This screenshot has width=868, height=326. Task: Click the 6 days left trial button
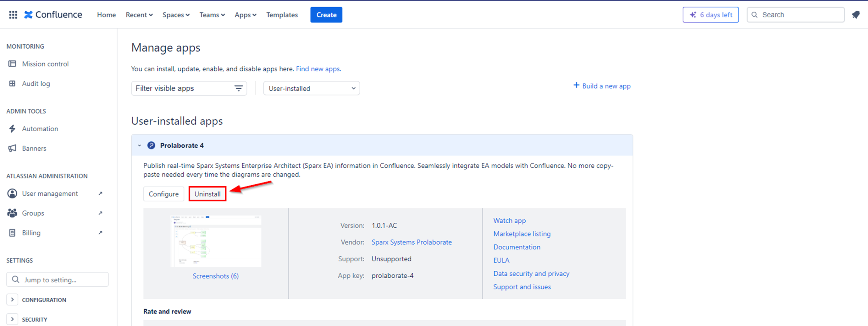click(710, 15)
